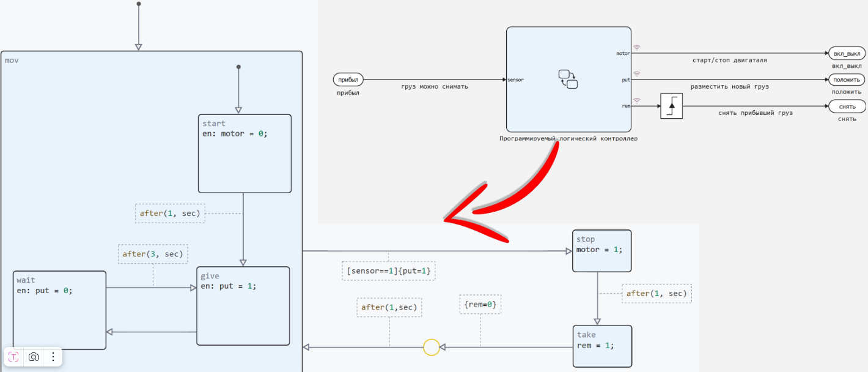Click the rising edge detector block
The image size is (868, 372).
671,106
